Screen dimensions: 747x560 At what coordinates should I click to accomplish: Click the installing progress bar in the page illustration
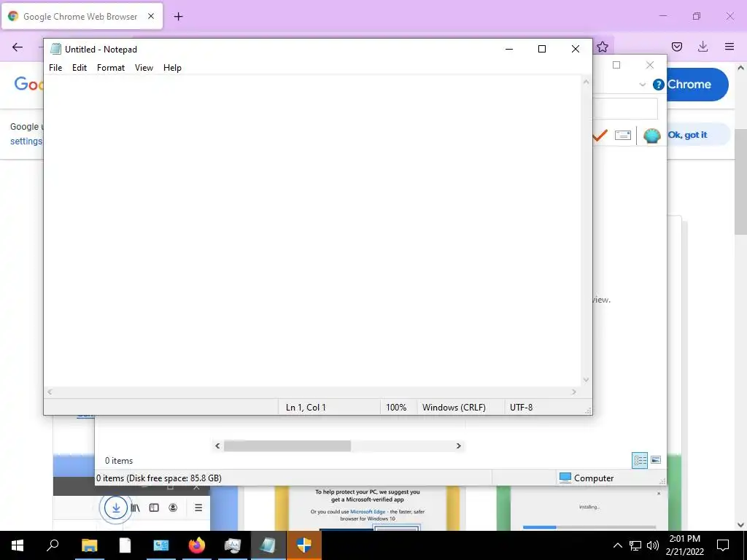click(589, 527)
